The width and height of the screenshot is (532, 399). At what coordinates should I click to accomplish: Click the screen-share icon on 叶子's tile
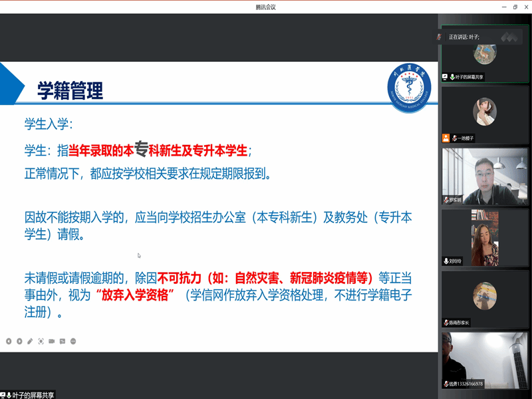446,77
